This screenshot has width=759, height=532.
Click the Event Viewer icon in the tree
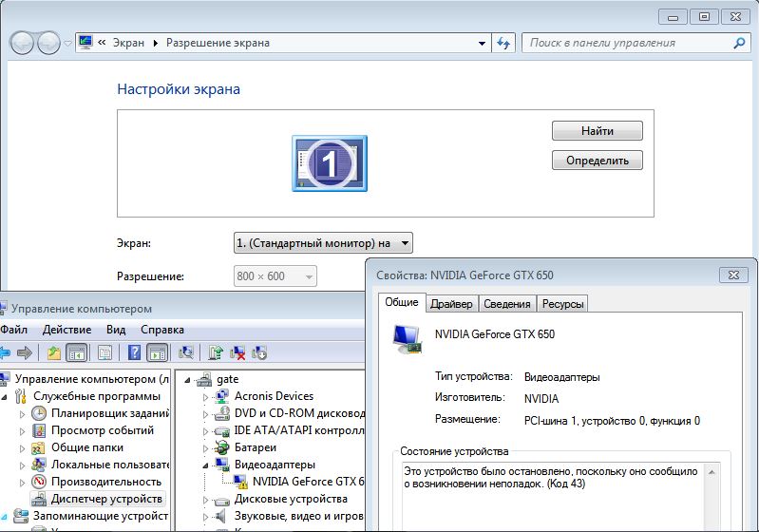pyautogui.click(x=39, y=430)
